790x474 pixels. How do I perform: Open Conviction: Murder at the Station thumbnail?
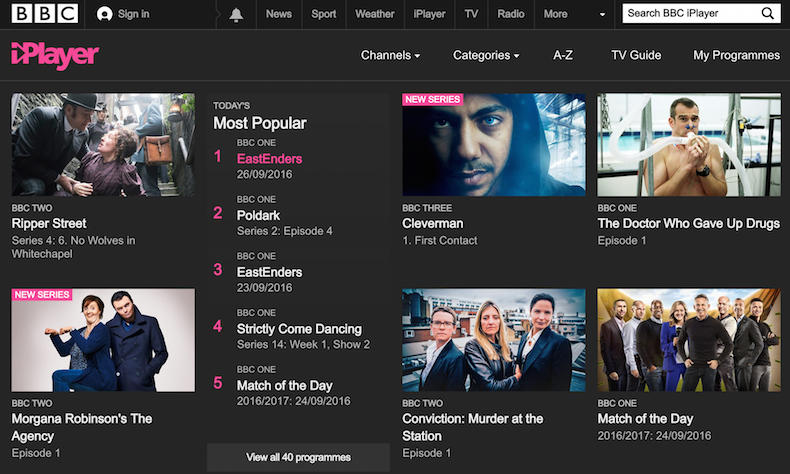click(494, 340)
